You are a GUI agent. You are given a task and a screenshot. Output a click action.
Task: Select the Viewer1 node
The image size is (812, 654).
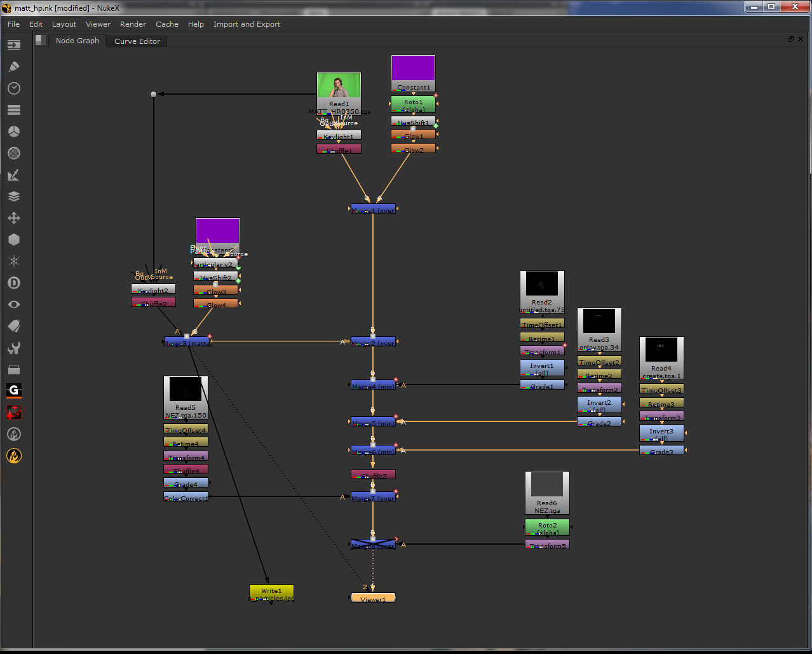pos(373,597)
